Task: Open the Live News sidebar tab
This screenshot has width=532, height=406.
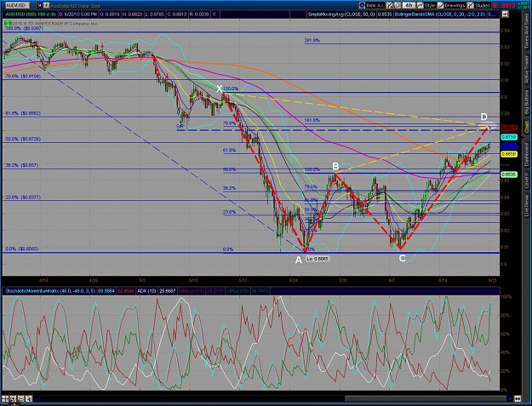Action: (x=527, y=206)
